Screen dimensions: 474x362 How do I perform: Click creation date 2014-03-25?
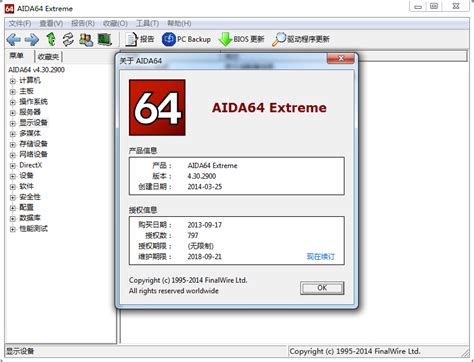point(205,187)
